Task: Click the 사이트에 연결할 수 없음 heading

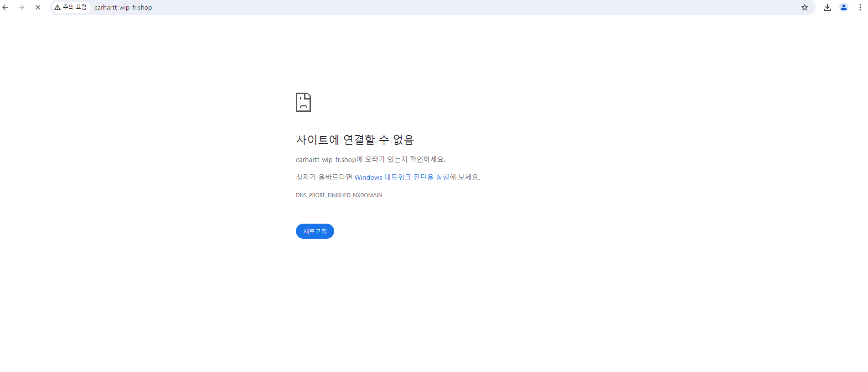Action: click(355, 140)
